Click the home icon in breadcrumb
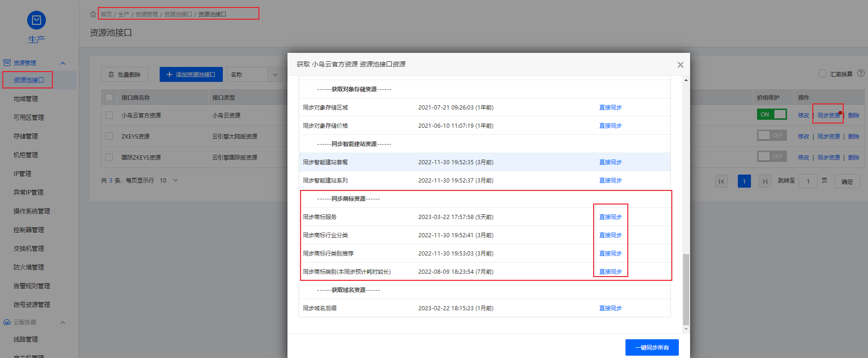The width and height of the screenshot is (868, 358). [x=93, y=14]
